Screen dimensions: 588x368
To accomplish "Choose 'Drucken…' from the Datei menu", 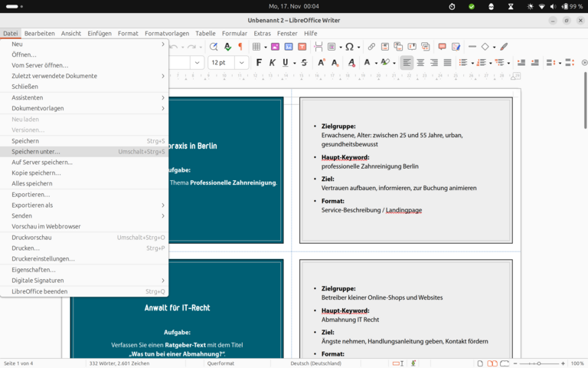I will click(x=26, y=248).
